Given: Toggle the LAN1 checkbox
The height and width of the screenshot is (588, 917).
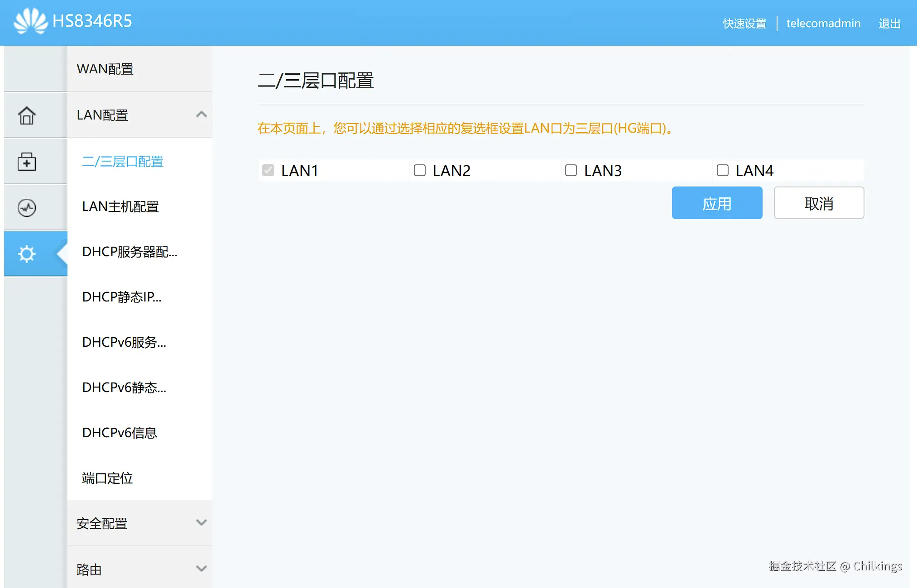Looking at the screenshot, I should (268, 170).
